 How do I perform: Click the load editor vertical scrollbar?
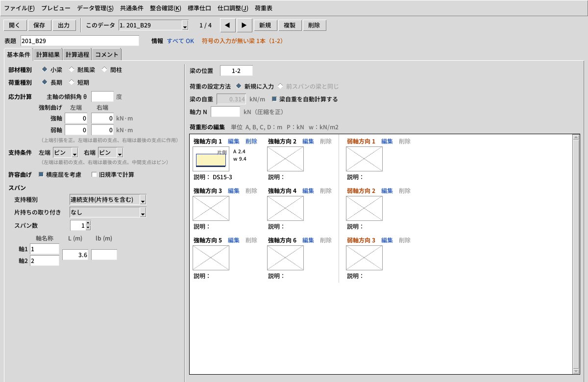tap(576, 255)
